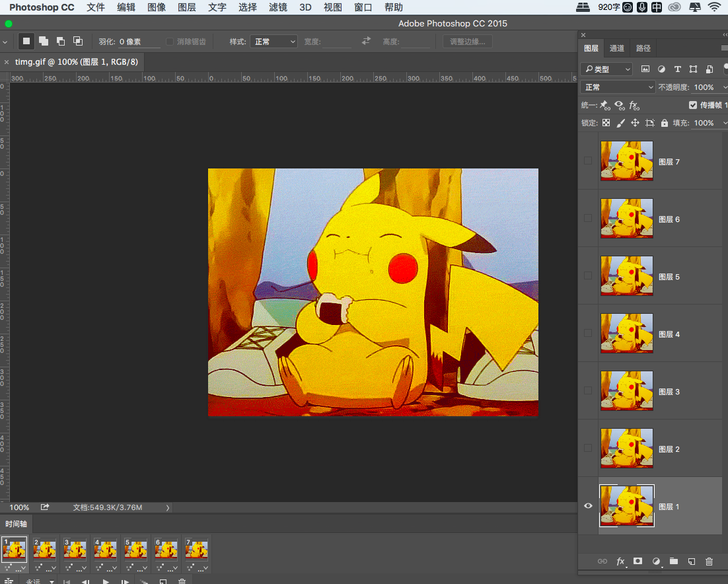Select the text layer filter icon
The height and width of the screenshot is (584, 728).
point(677,69)
